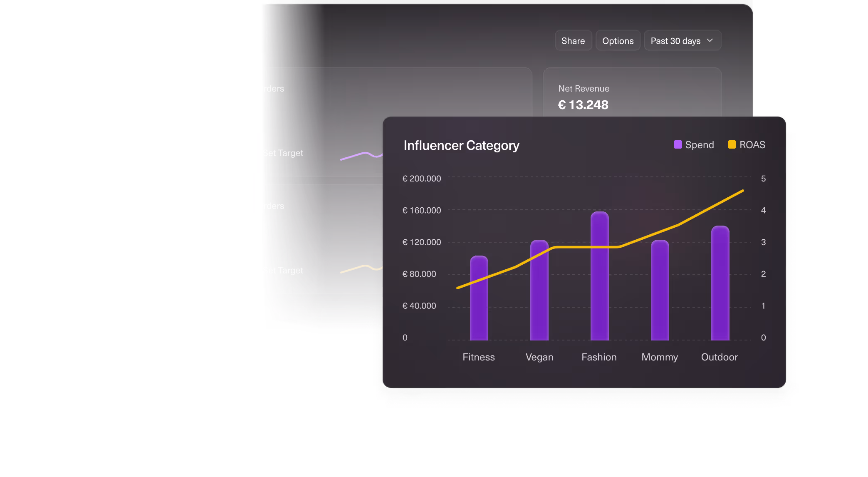Open the Options menu
The width and height of the screenshot is (868, 477).
coord(618,40)
